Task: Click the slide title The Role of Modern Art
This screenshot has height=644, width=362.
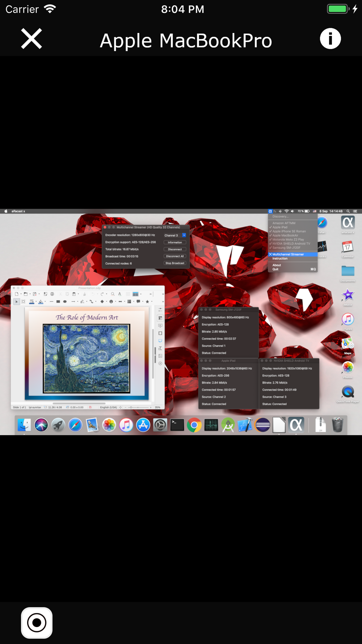Action: 87,318
